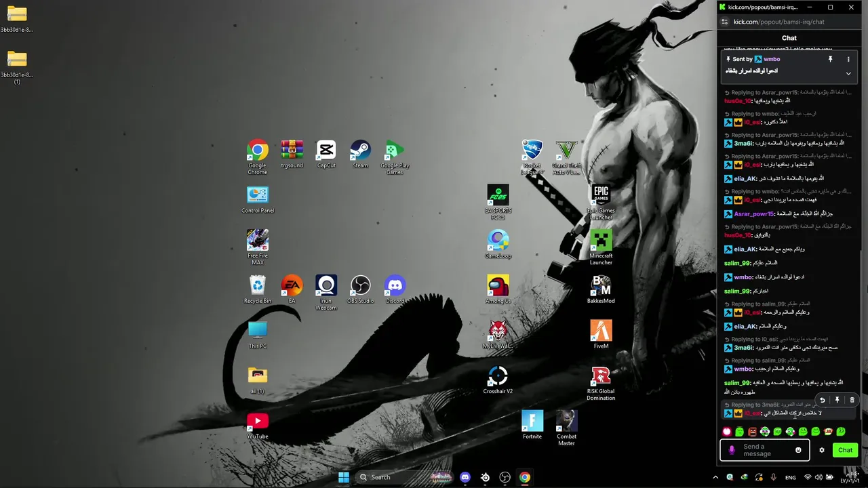Screen dimensions: 868x488
Task: Open chat settings gear icon
Action: (822, 450)
